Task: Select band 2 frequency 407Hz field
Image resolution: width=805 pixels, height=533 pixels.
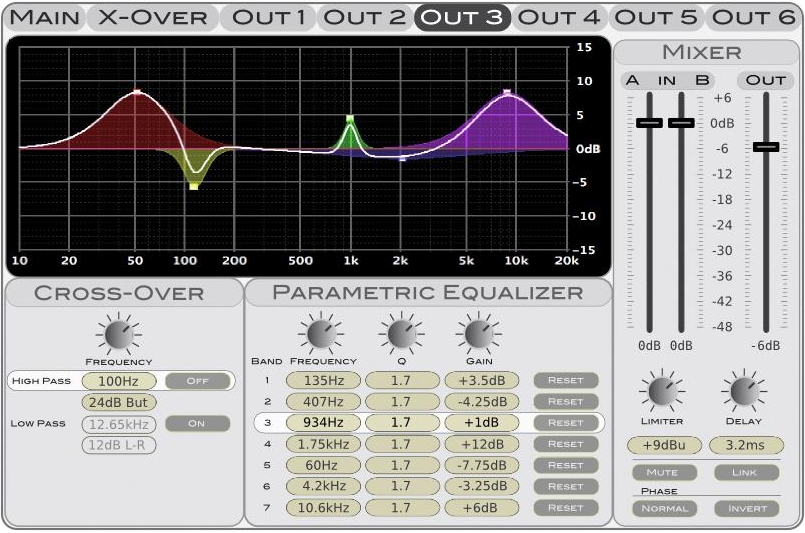Action: pyautogui.click(x=323, y=402)
